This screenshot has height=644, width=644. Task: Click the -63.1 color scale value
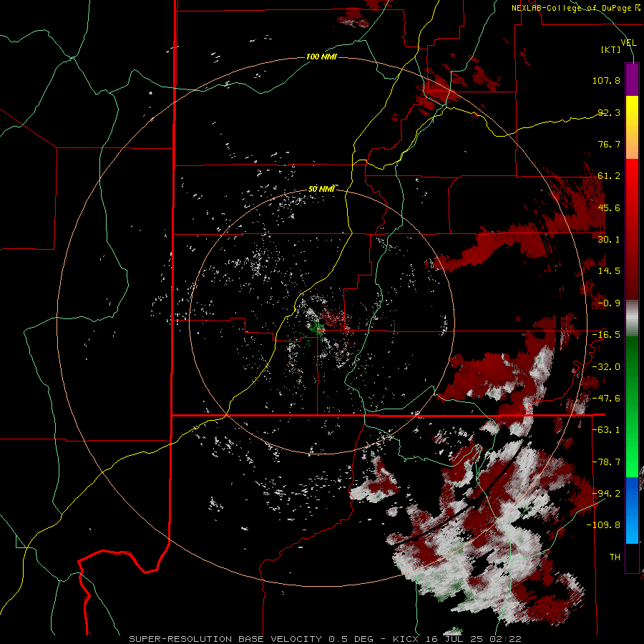pos(606,430)
